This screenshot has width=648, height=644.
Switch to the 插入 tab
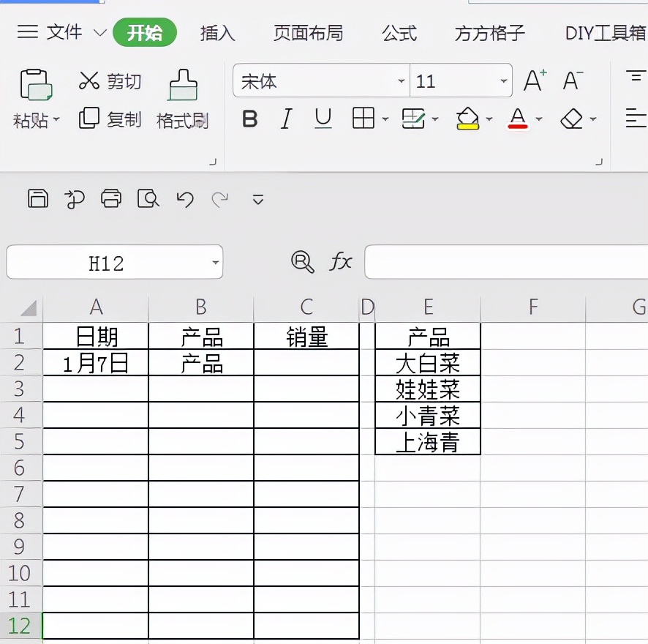[x=218, y=33]
